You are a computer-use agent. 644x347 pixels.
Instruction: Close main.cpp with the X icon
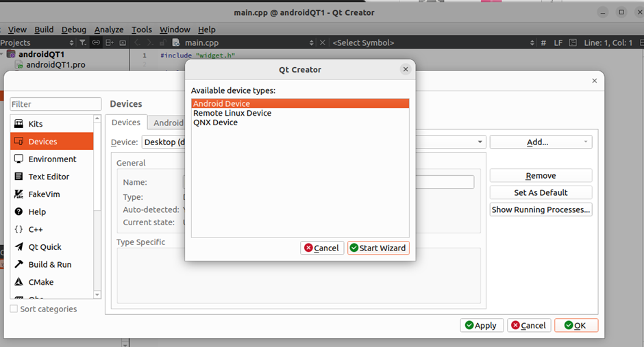coord(323,42)
